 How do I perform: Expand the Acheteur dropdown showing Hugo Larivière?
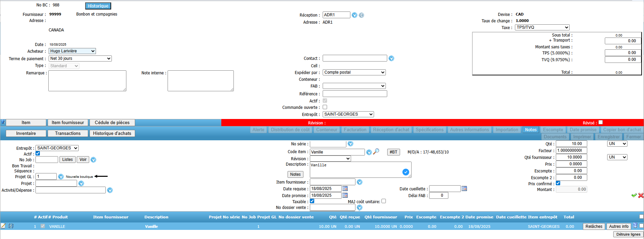pyautogui.click(x=72, y=51)
